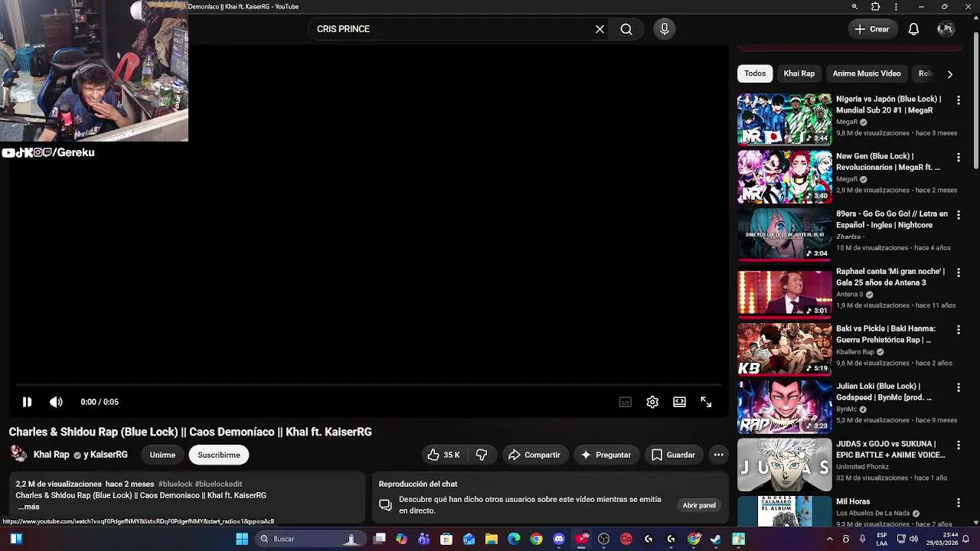Screen dimensions: 980x551
Task: Open File Explorer from taskbar
Action: pos(492,539)
